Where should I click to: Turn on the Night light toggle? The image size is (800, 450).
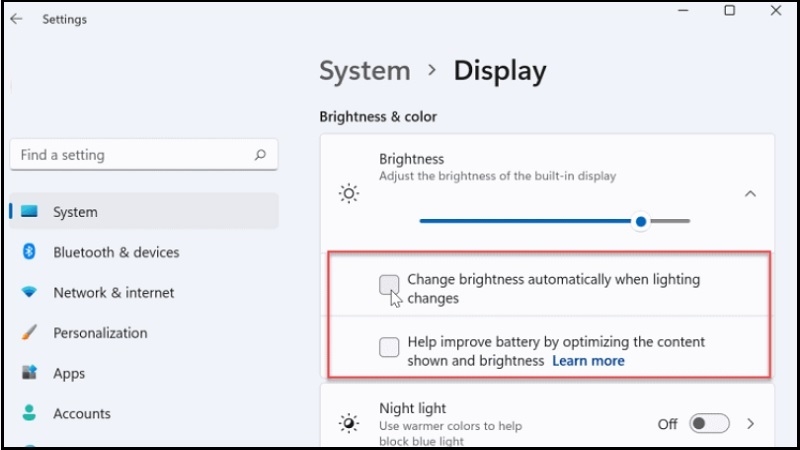(708, 424)
